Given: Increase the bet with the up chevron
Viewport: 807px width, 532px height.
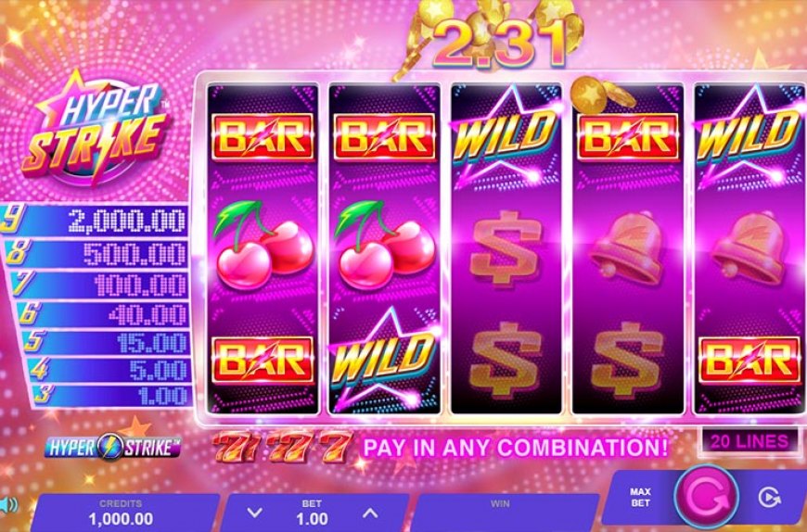Looking at the screenshot, I should click(369, 513).
